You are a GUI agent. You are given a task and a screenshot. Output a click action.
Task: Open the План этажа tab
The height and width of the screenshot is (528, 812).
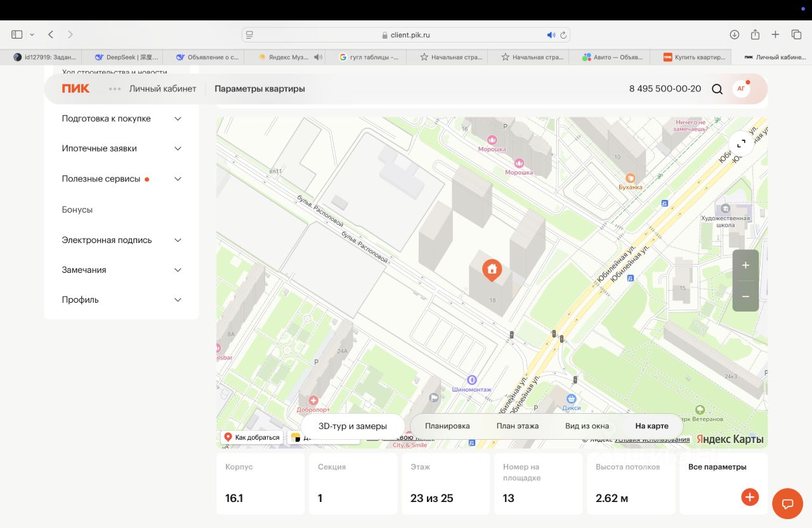click(517, 426)
